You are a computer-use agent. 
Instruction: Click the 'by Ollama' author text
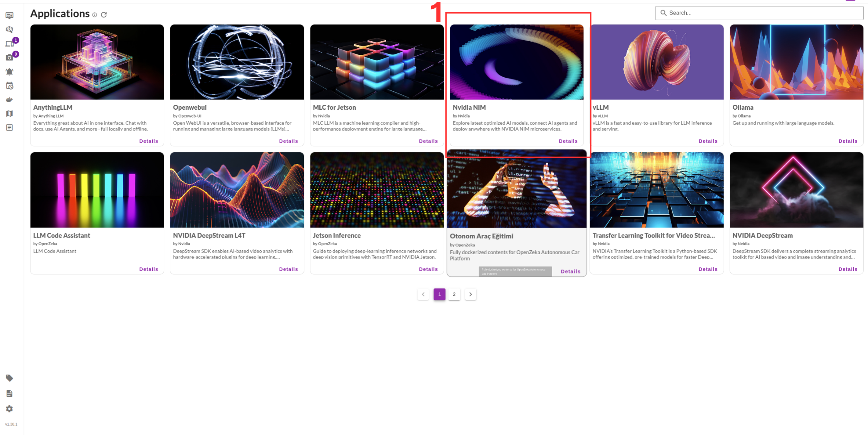(x=742, y=116)
